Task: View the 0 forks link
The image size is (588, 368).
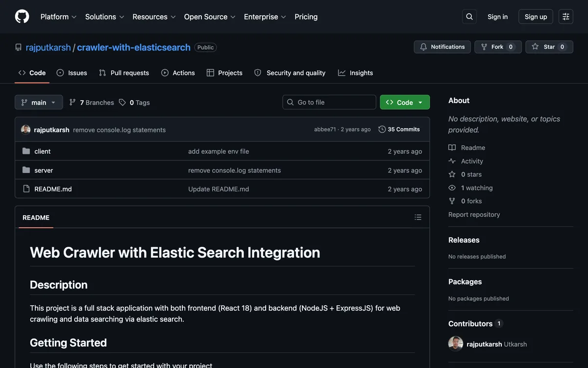Action: [x=465, y=201]
